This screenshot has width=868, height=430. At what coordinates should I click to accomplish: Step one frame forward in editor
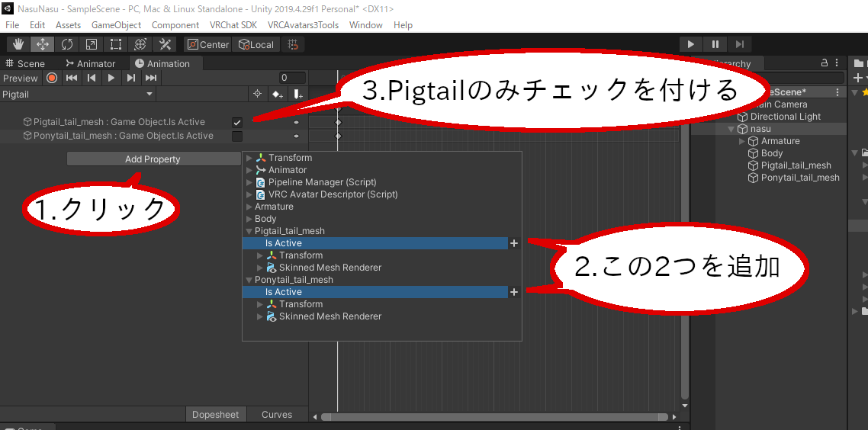coord(740,44)
